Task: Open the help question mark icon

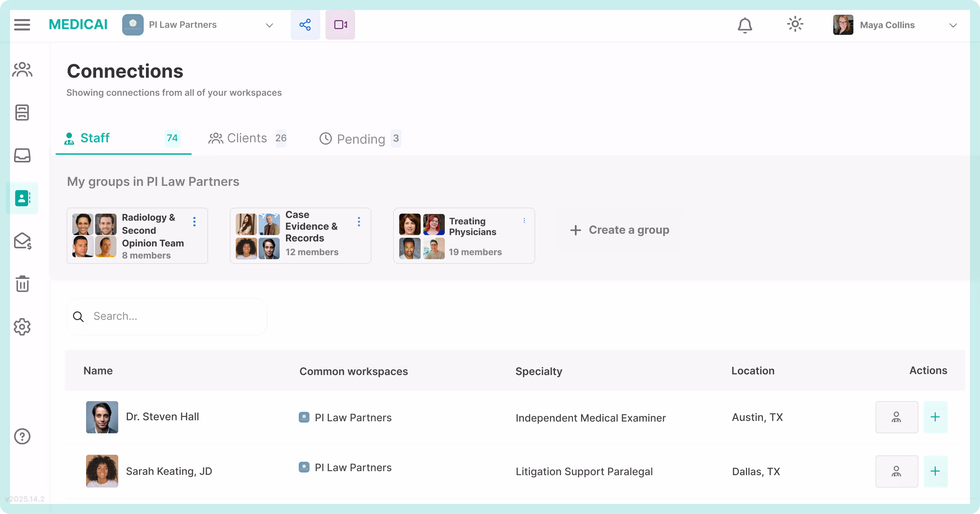Action: point(22,436)
